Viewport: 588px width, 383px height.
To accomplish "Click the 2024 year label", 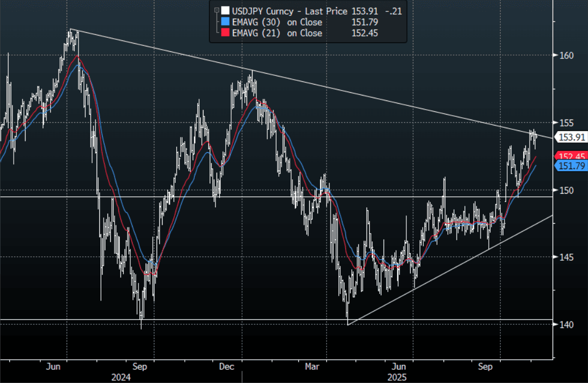I will [121, 378].
